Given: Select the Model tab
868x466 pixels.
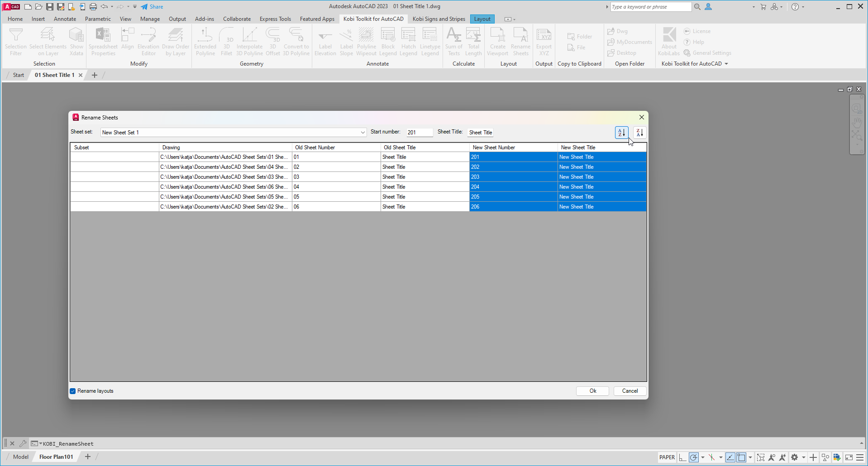Looking at the screenshot, I should [20, 456].
